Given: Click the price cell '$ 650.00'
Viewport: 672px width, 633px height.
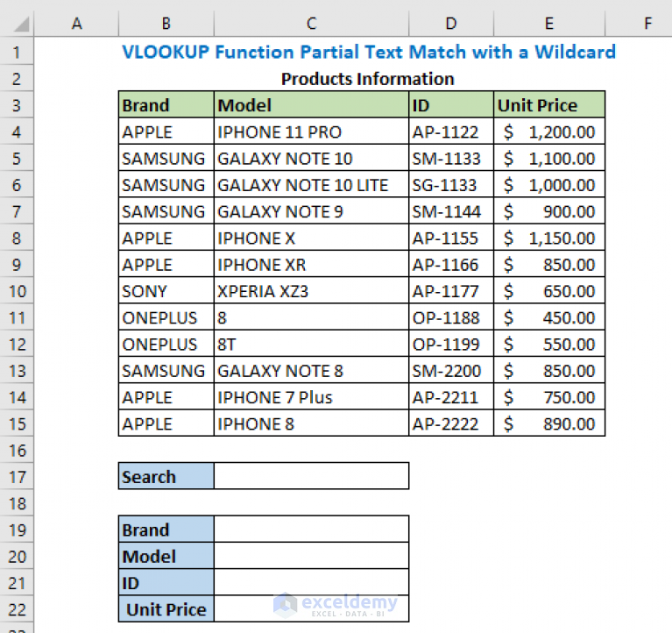Looking at the screenshot, I should (x=549, y=291).
